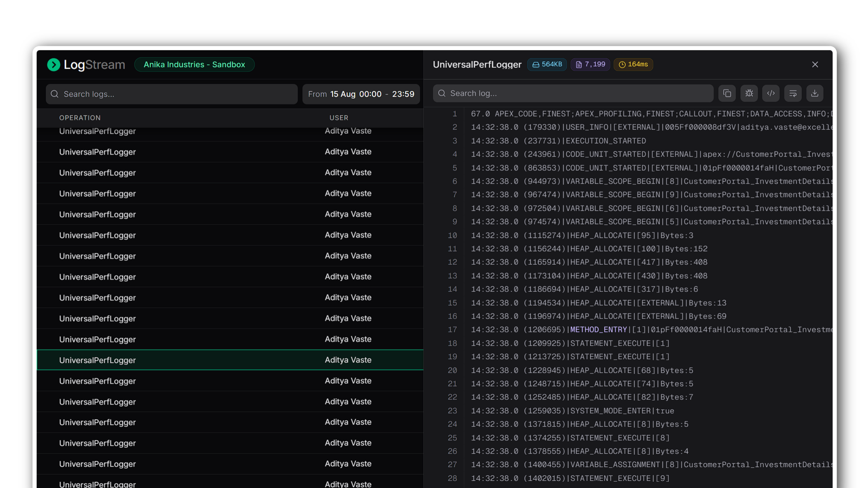Viewport: 868px width, 488px height.
Task: Open the Anika Industries - Sandbox environment selector
Action: coord(194,65)
